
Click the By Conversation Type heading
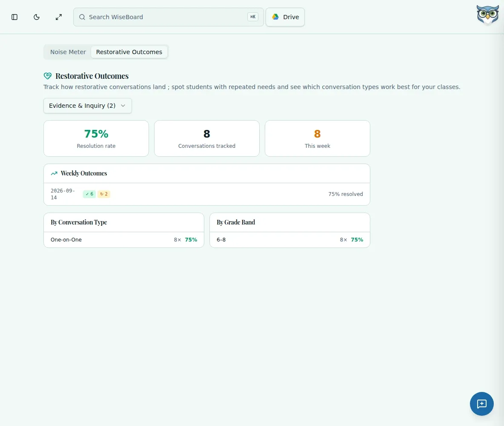pyautogui.click(x=79, y=222)
